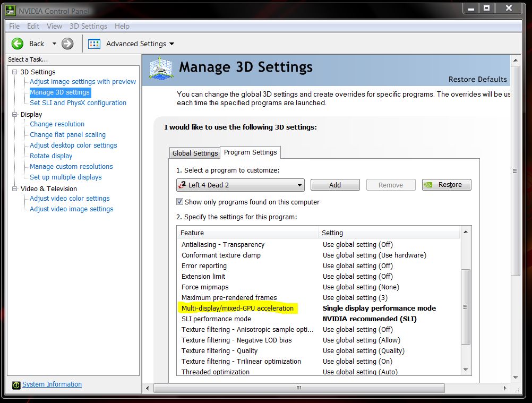
Task: Click the feature list scroll up arrow
Action: (x=466, y=231)
